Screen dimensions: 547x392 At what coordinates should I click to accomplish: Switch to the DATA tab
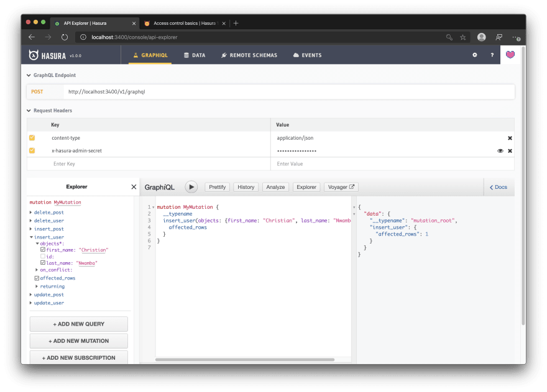[195, 55]
